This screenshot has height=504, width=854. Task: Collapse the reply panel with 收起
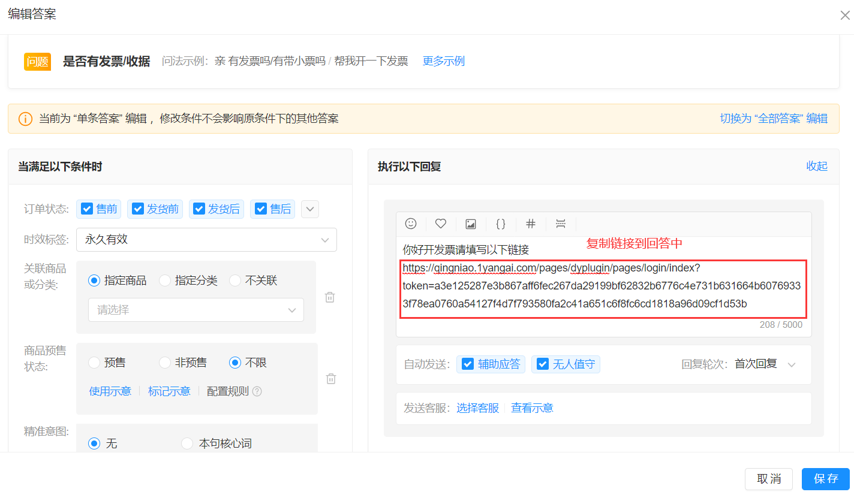click(x=817, y=166)
